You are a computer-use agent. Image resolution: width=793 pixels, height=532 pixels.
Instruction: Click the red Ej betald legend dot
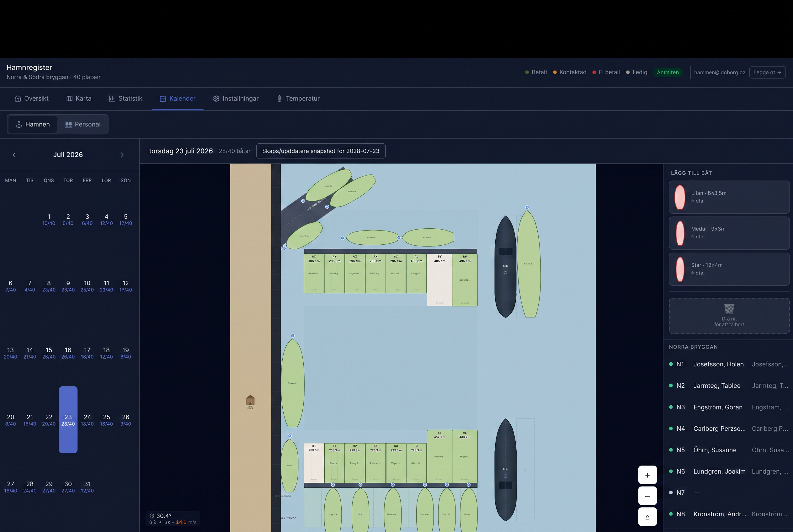(x=594, y=72)
